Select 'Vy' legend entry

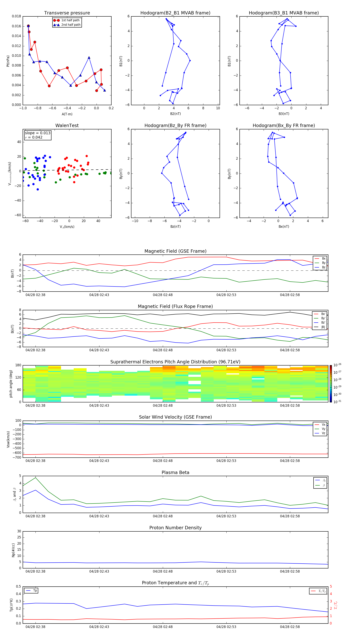(320, 429)
